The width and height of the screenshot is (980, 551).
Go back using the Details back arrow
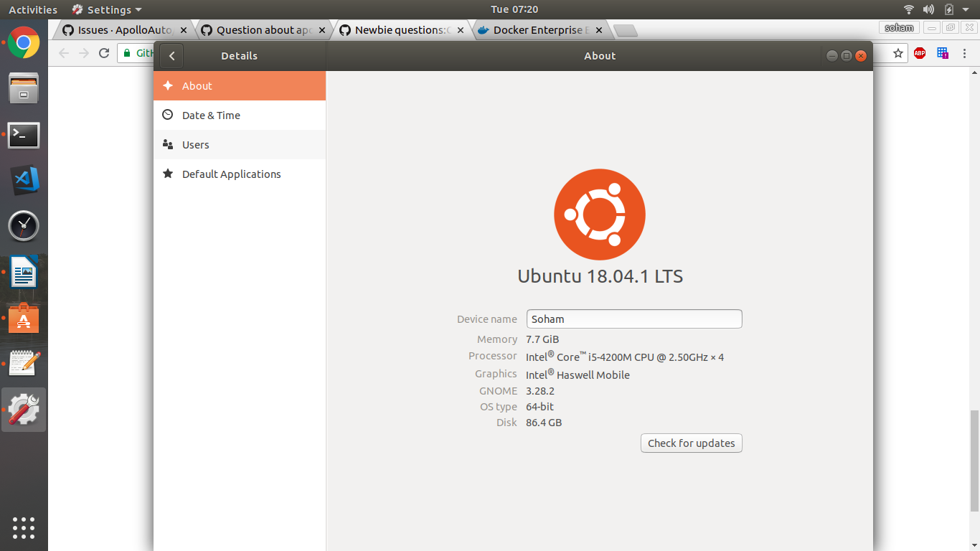click(171, 56)
